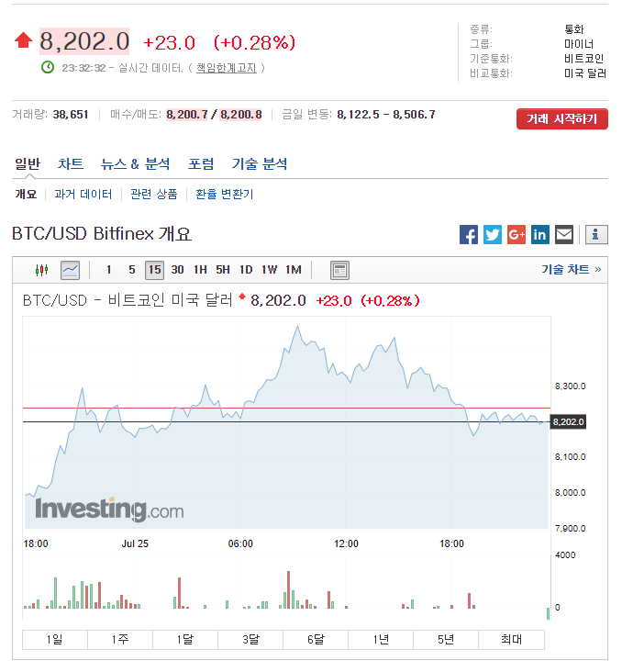Click the chart news overlay icon
Screen dimensions: 622x672
[339, 270]
